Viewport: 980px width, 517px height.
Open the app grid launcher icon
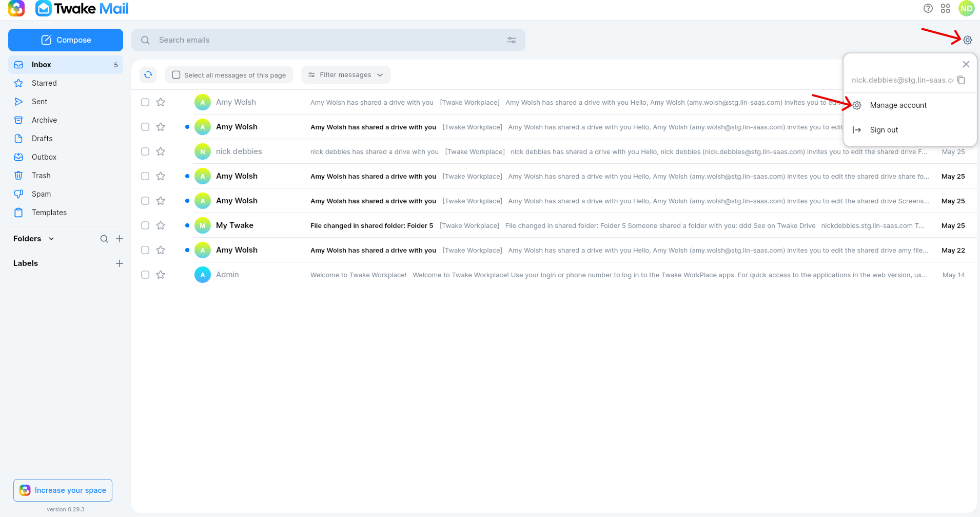(x=945, y=8)
